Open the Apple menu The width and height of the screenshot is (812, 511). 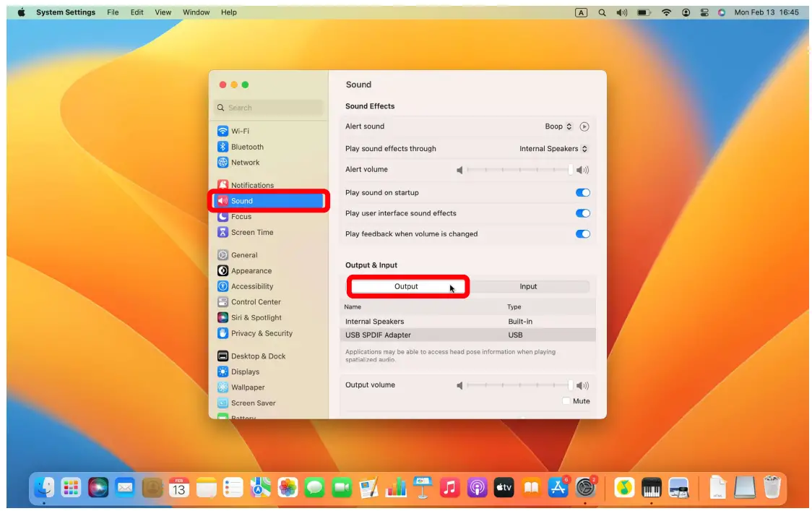[x=21, y=12]
